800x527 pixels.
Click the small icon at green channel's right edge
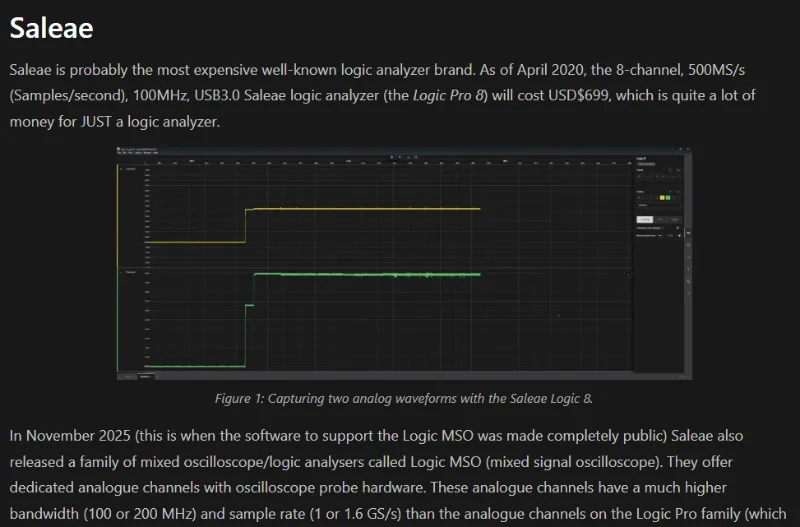click(x=627, y=273)
